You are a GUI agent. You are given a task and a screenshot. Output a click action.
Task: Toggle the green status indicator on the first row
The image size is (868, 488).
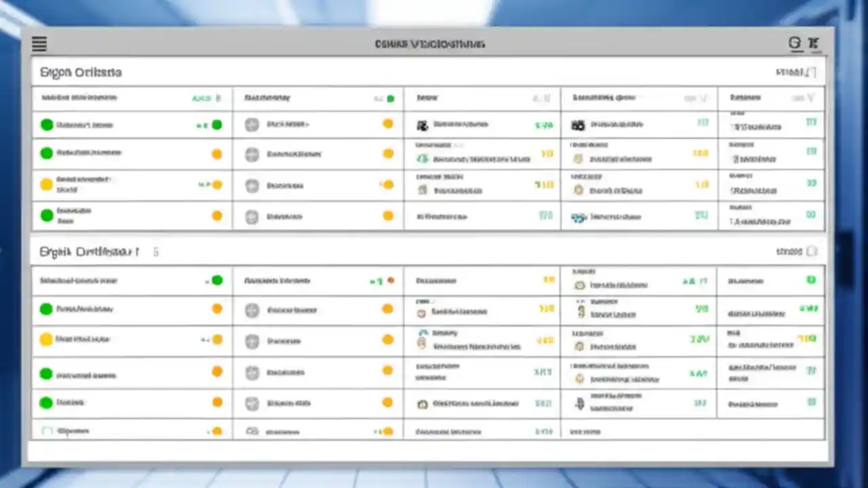(x=46, y=124)
